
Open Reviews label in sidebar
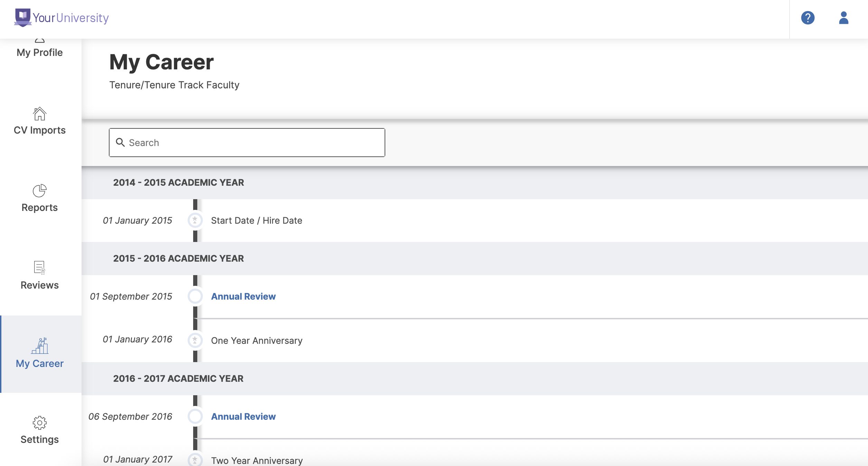39,285
